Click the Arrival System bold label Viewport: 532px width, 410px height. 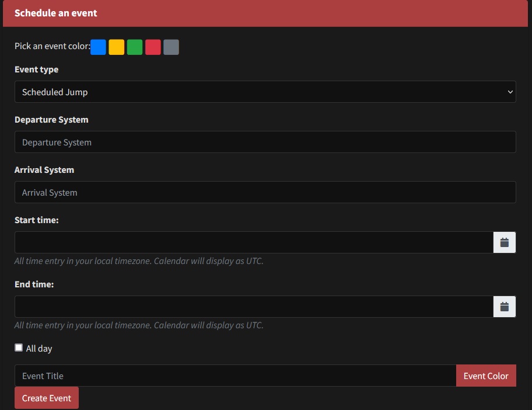coord(44,170)
